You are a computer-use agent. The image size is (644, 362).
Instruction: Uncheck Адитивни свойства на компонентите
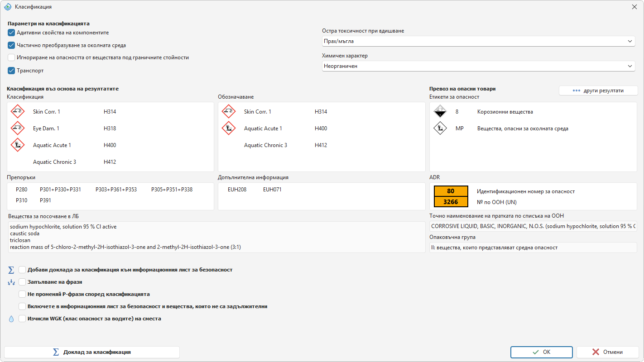11,33
